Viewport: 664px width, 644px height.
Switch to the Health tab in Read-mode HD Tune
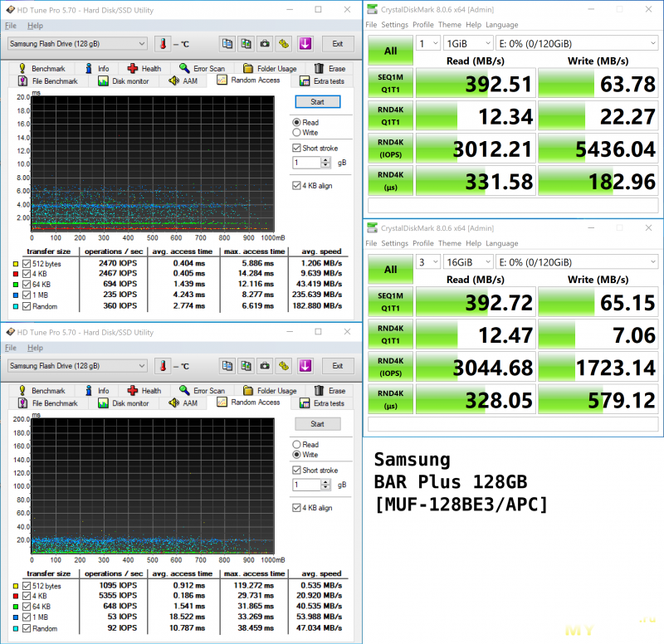coord(144,69)
